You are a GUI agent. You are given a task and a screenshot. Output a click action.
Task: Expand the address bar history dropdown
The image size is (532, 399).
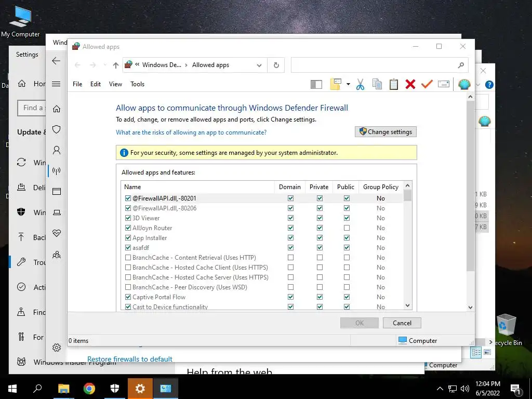pos(259,65)
